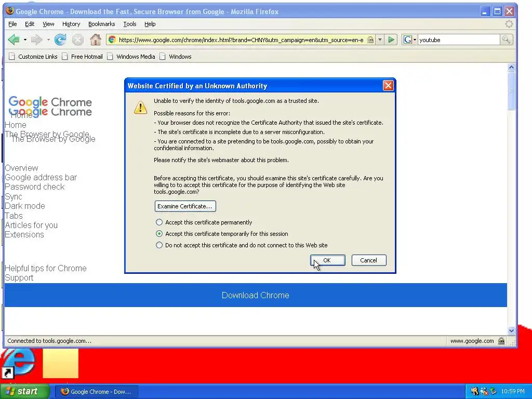Click the page scrollbar up arrow
532x399 pixels.
tap(511, 67)
